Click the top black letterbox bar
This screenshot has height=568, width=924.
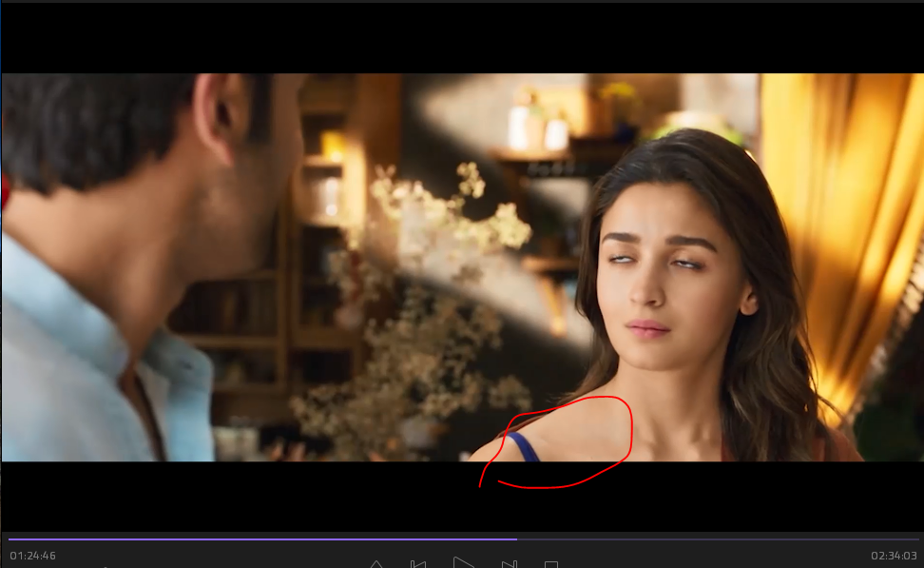462,38
